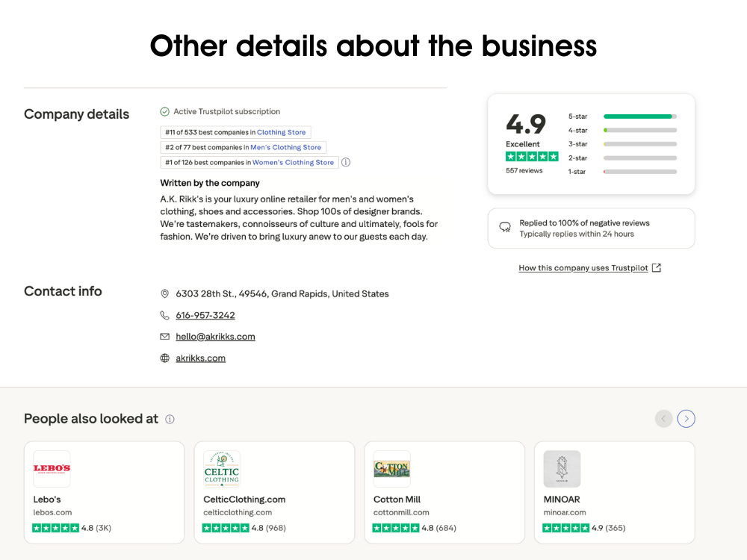The image size is (747, 560).
Task: Click the Active Trustpilot subscription label
Action: coord(226,111)
